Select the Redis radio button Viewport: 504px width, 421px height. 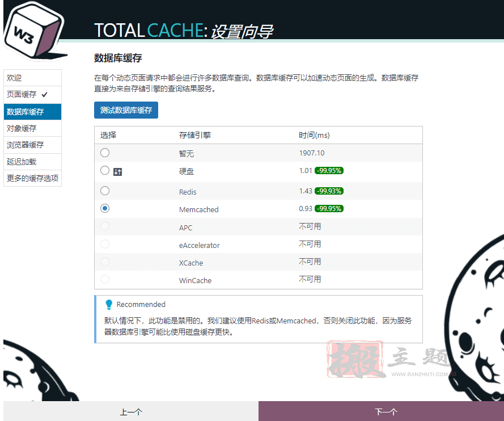click(x=105, y=191)
